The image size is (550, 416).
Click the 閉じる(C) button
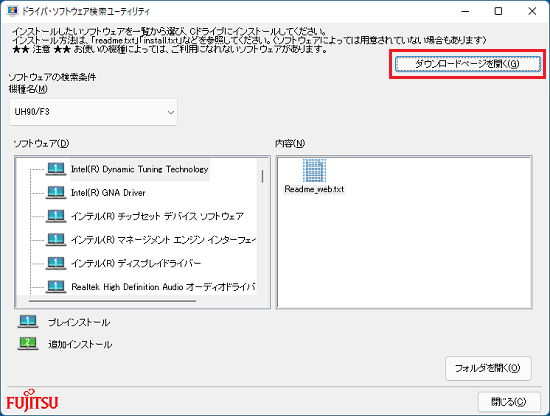pos(509,402)
